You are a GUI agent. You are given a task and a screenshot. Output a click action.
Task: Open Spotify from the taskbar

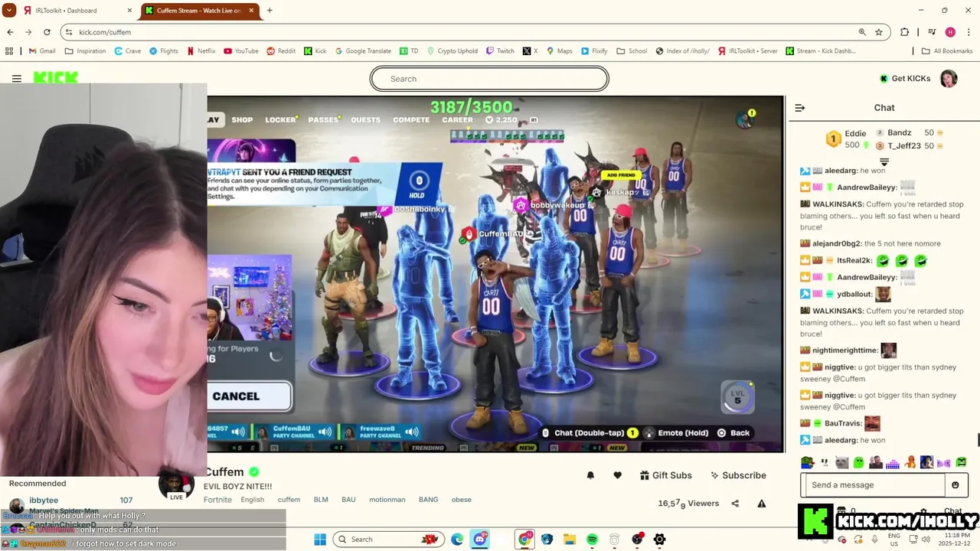tap(592, 540)
